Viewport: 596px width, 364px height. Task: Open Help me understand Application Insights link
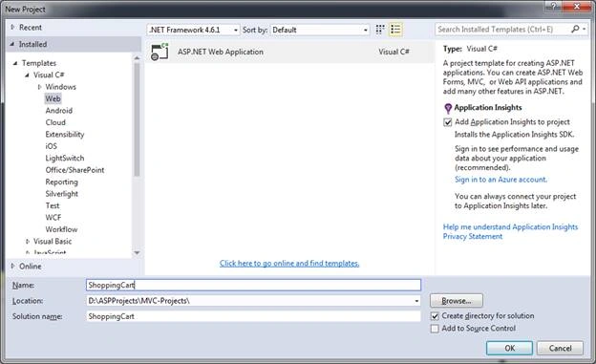click(510, 227)
